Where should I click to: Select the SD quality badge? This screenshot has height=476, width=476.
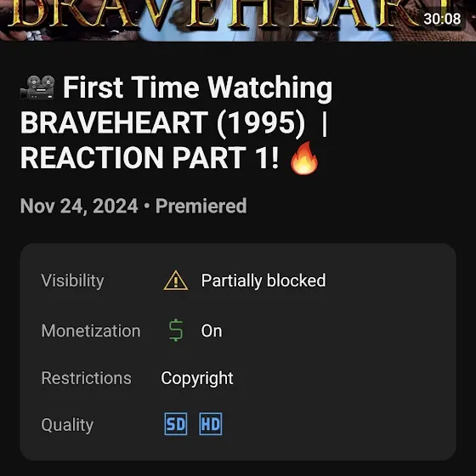pyautogui.click(x=176, y=424)
